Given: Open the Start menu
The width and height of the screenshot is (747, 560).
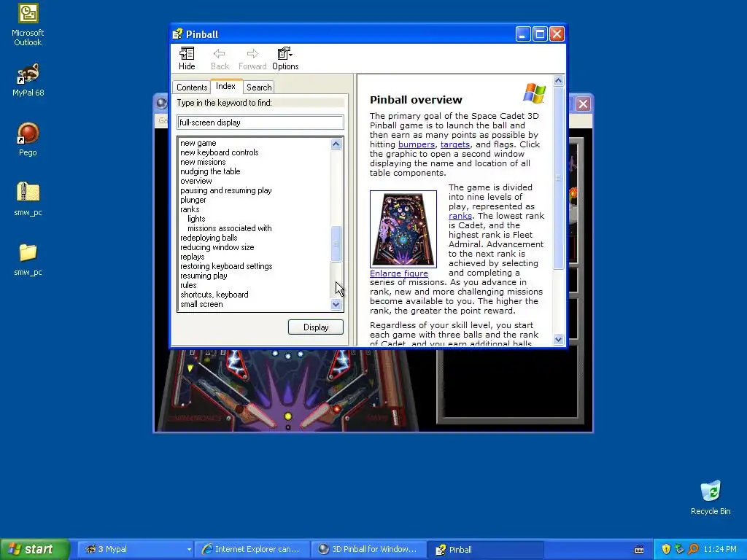Looking at the screenshot, I should [x=35, y=549].
